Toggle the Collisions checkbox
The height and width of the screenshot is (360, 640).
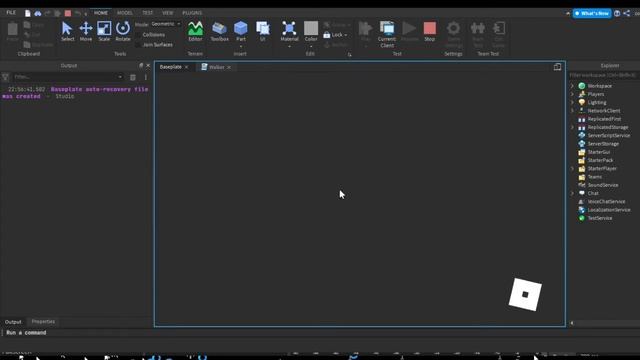point(138,35)
